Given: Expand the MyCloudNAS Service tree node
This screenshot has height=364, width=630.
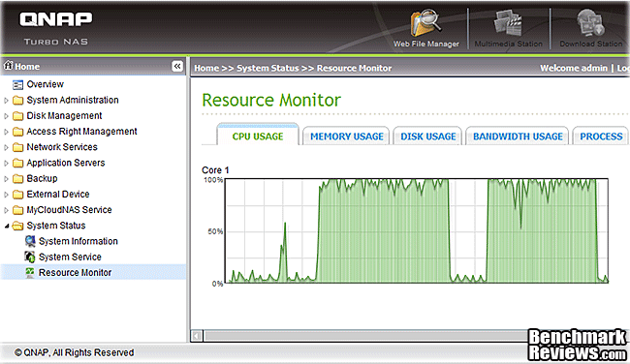Looking at the screenshot, I should point(6,210).
